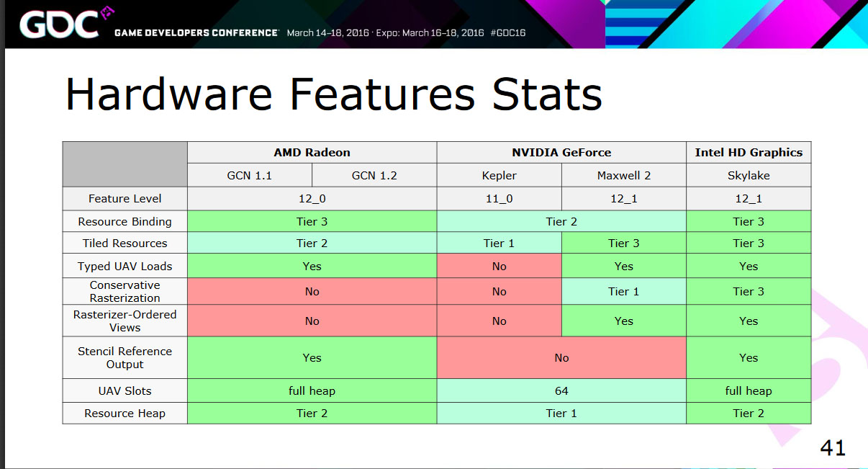Click AMD's 'Yes' Stencil Reference Output cell
This screenshot has height=469, width=868.
pyautogui.click(x=312, y=358)
